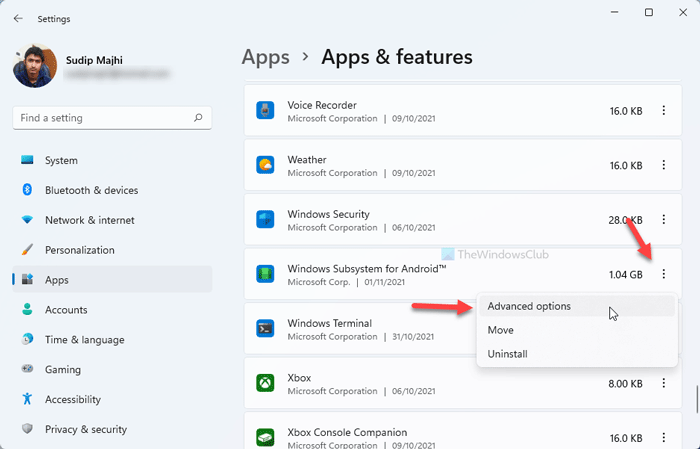Click the Windows Terminal app name
The height and width of the screenshot is (449, 700).
(x=329, y=323)
